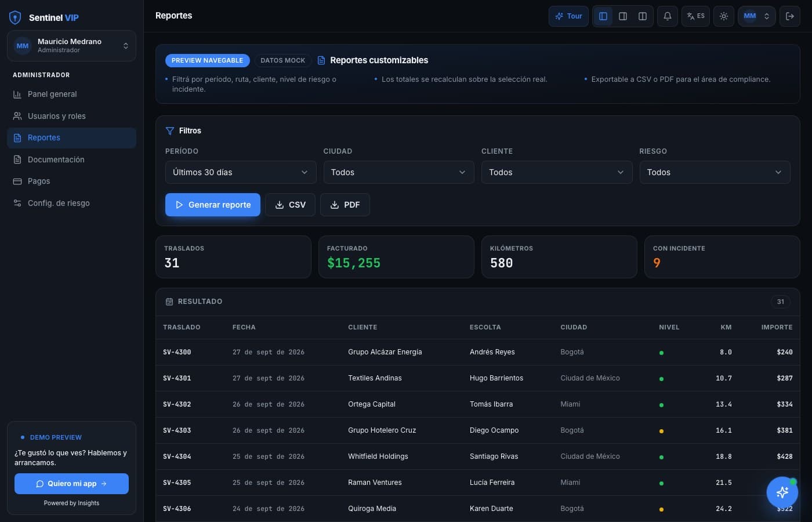Select row SV-4300
The width and height of the screenshot is (812, 522).
tap(477, 352)
